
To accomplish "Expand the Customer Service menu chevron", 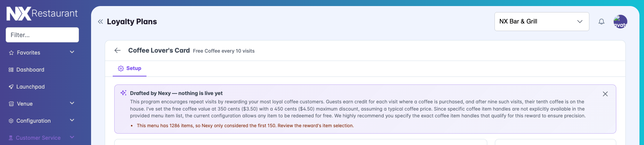I will point(72,137).
